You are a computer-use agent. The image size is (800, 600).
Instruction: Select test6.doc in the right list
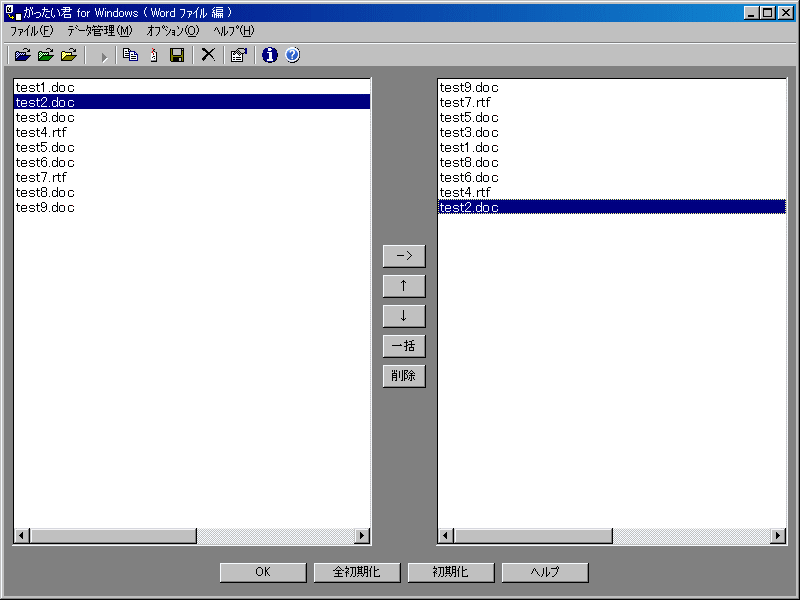[x=612, y=177]
